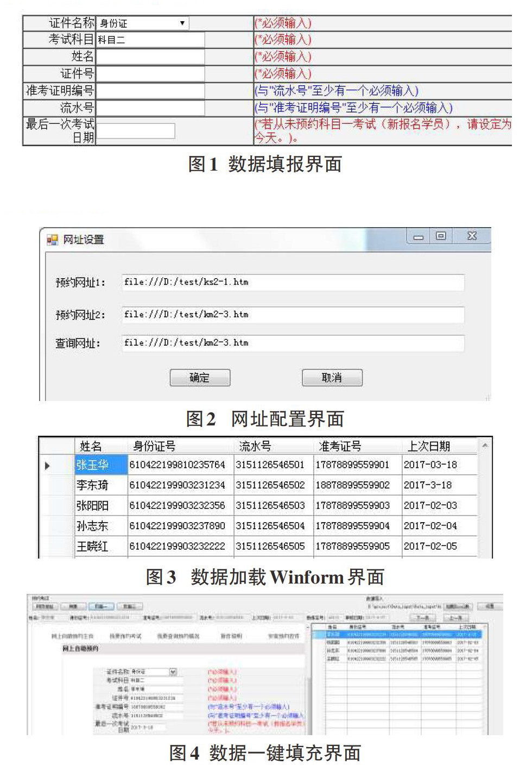Screen dimensions: 532x771
Task: Focus the 查询网址 address field
Action: coord(293,343)
